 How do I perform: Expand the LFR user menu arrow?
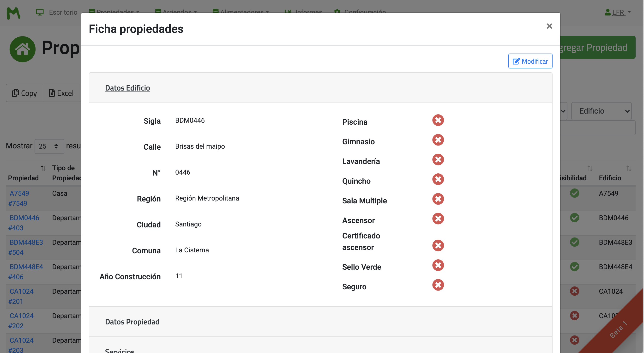click(x=630, y=12)
